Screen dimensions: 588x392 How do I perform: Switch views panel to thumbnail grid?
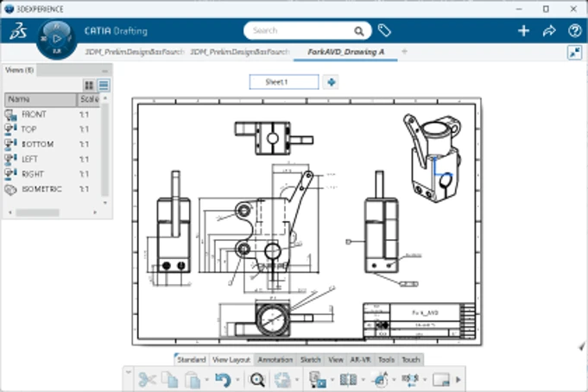tap(89, 85)
